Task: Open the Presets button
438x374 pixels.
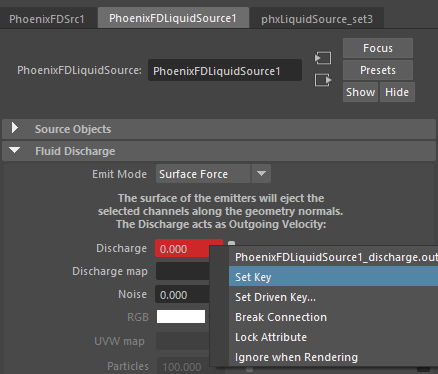Action: [x=378, y=70]
